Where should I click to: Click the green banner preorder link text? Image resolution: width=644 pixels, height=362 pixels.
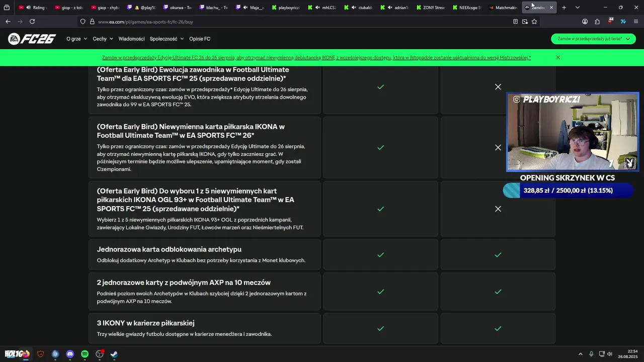pos(316,58)
